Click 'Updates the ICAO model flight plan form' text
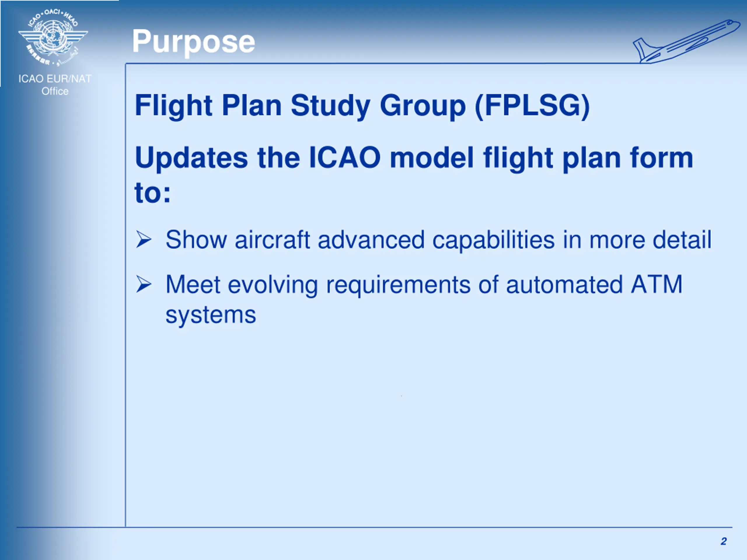The image size is (747, 560). [414, 157]
